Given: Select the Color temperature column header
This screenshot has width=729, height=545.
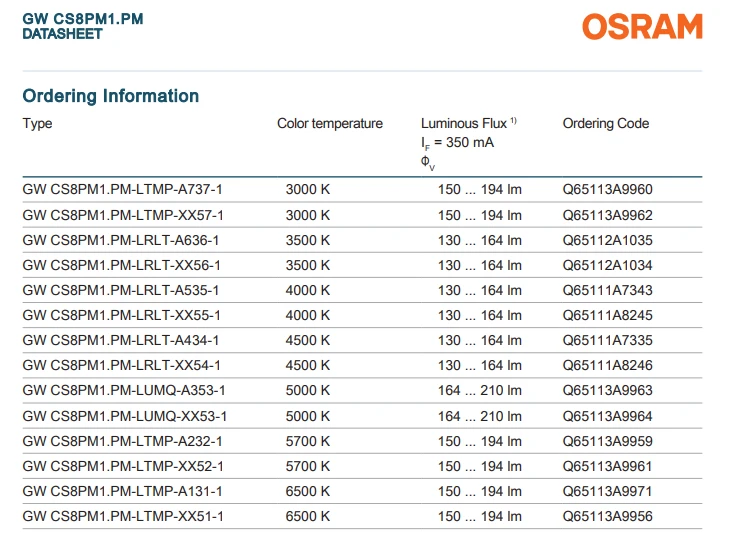Looking at the screenshot, I should [x=330, y=123].
